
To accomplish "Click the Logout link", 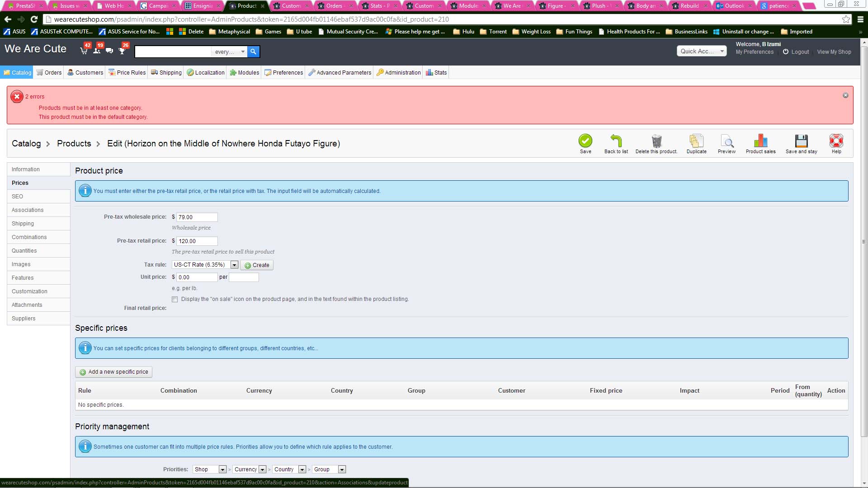I will coord(800,52).
